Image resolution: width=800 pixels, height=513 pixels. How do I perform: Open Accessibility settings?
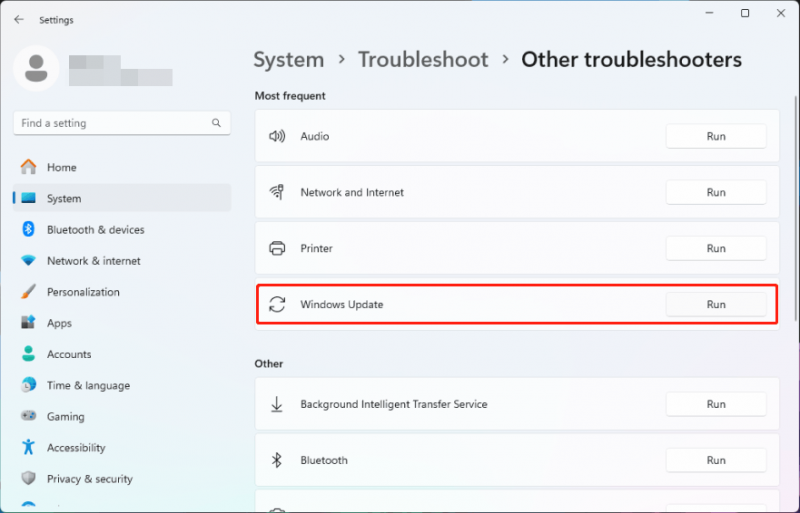click(122, 447)
